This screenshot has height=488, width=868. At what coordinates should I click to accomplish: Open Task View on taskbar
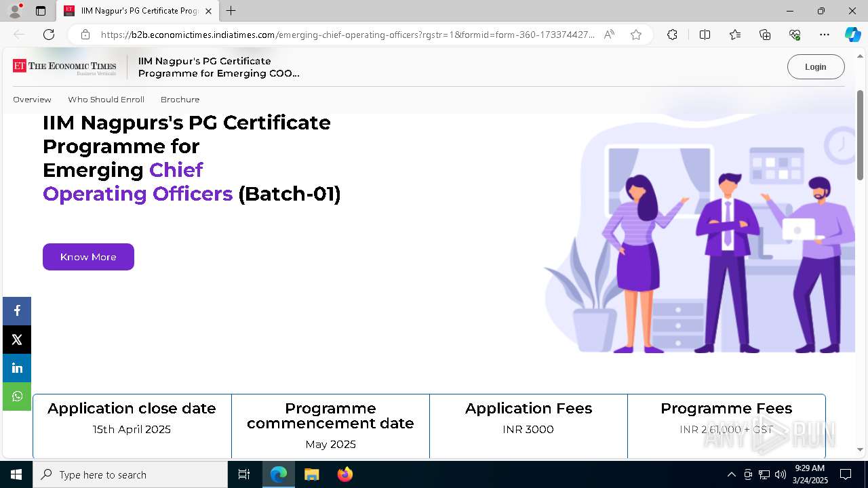click(244, 474)
